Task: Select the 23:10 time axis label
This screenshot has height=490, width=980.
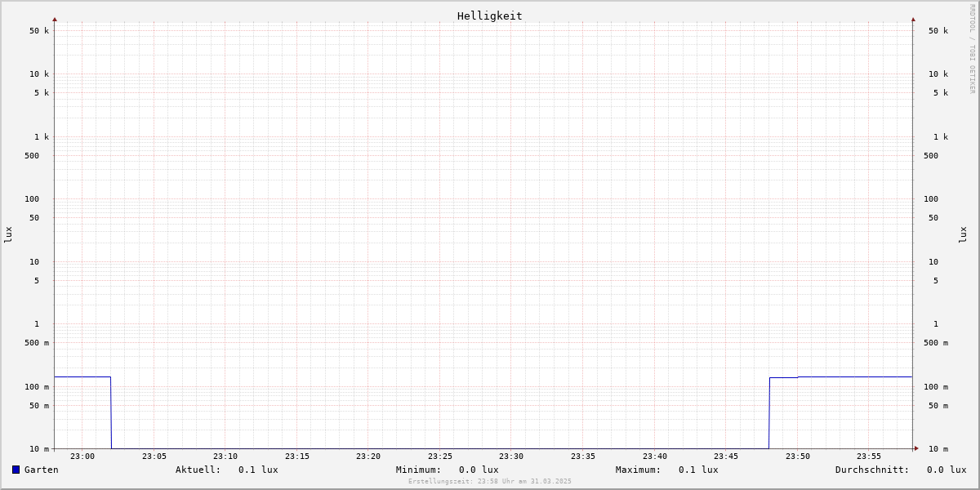Action: coord(225,457)
